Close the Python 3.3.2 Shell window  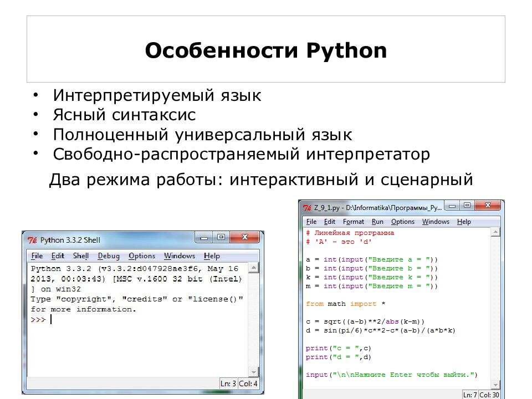[x=244, y=237]
